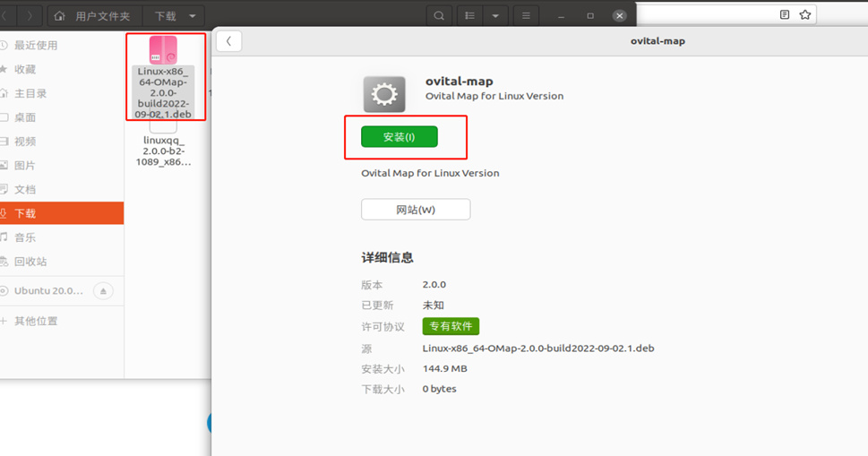868x456 pixels.
Task: Go back in software installer window
Action: pos(229,41)
